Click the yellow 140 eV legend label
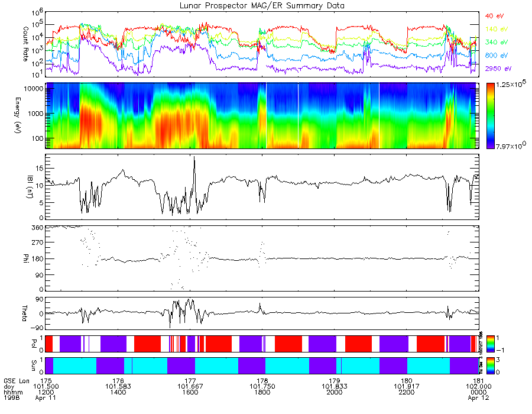Image resolution: width=532 pixels, height=414 pixels. (x=497, y=29)
